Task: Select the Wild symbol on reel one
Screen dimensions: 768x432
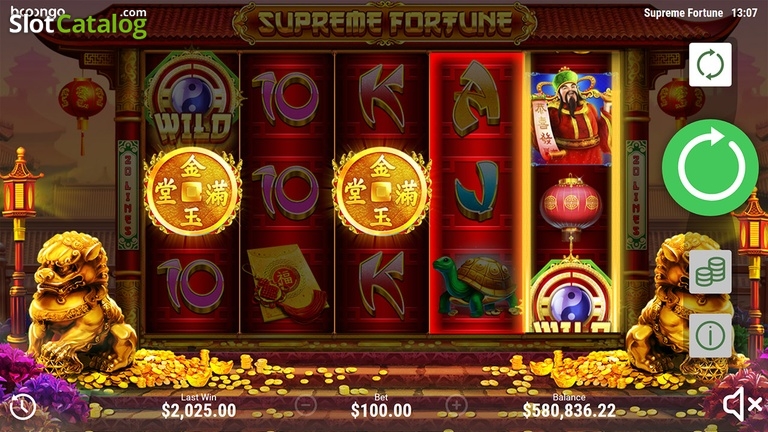Action: coord(192,101)
